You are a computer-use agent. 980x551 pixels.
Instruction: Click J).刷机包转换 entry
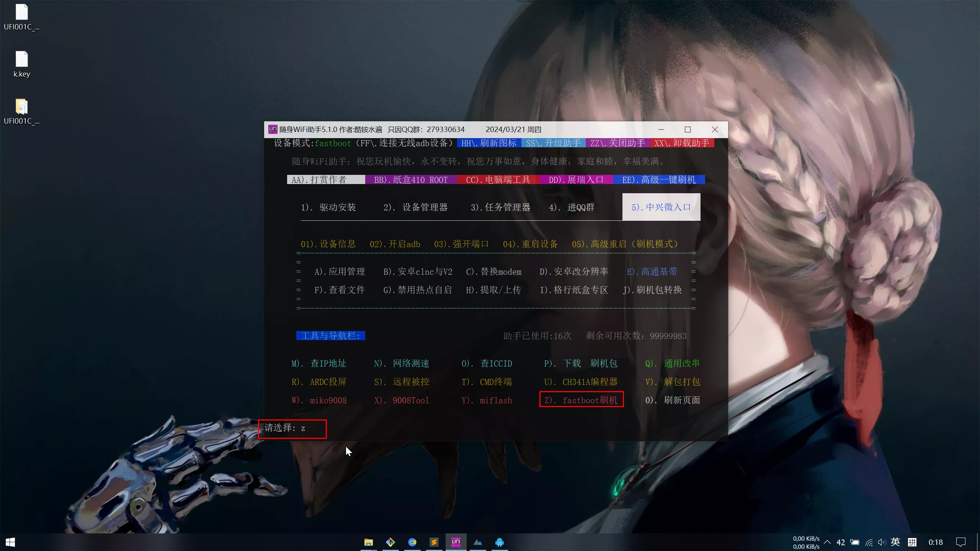(x=652, y=290)
